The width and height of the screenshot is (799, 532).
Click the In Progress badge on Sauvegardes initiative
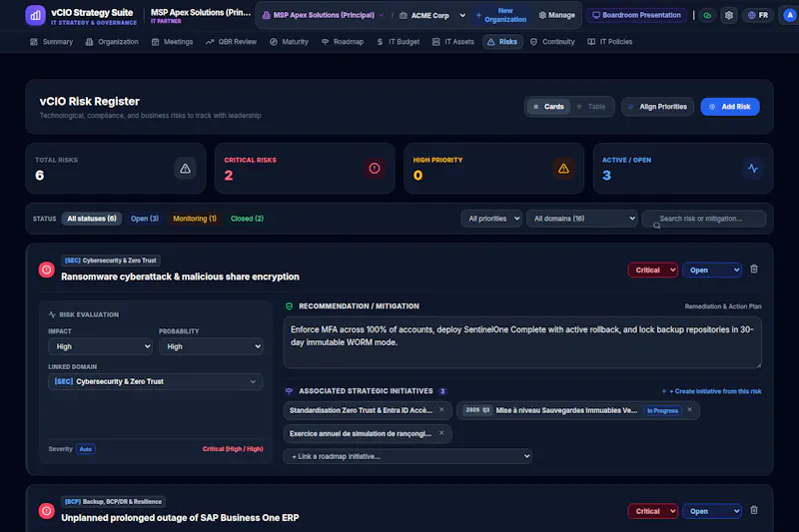coord(662,410)
